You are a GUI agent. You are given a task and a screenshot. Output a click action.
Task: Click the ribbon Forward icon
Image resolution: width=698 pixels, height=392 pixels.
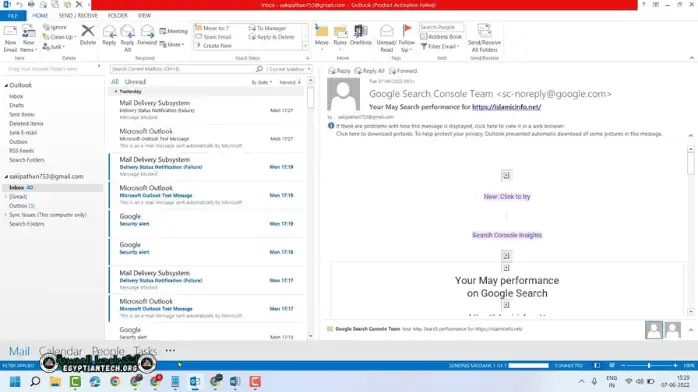[x=147, y=35]
